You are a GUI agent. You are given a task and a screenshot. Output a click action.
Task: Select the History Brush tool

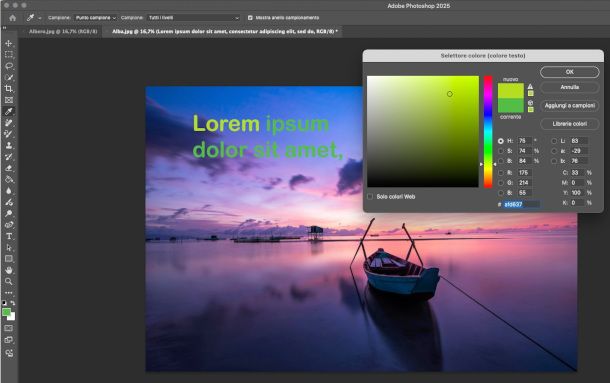(x=9, y=157)
